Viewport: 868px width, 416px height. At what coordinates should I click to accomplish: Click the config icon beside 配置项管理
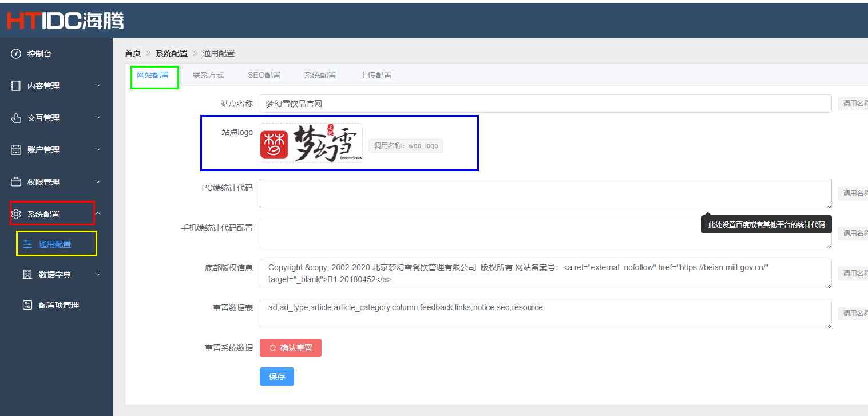(x=27, y=305)
